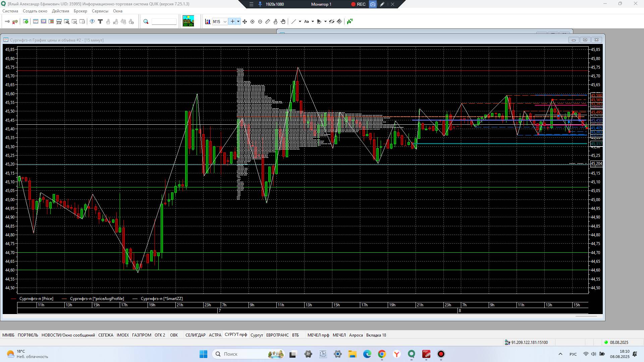
Task: Click the priceAvgProfile legend entry
Action: [97, 299]
